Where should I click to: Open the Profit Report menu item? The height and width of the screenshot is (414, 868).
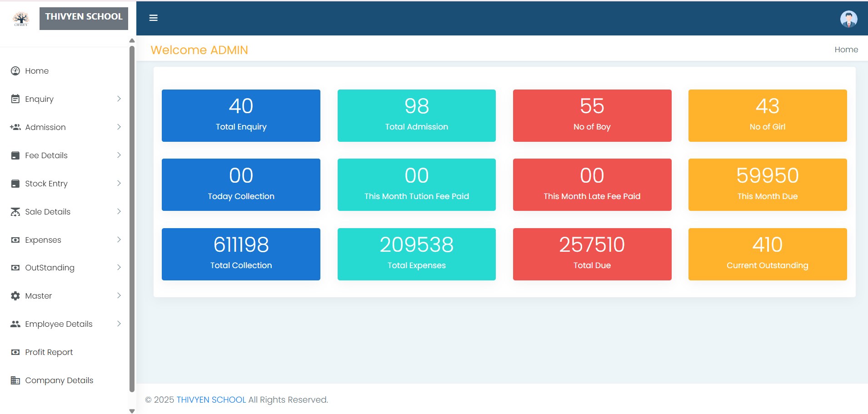click(49, 352)
